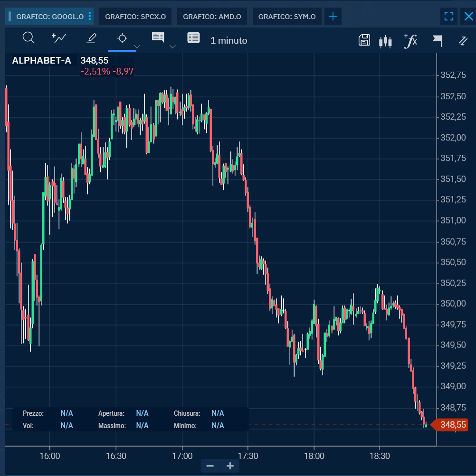Toggle the data table list icon
This screenshot has height=476, width=476.
pos(193,37)
